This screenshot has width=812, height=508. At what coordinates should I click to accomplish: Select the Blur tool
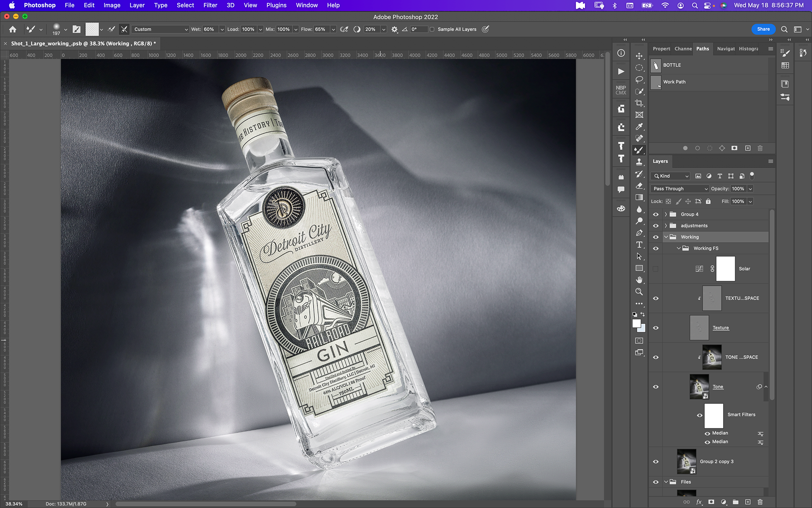pyautogui.click(x=639, y=209)
